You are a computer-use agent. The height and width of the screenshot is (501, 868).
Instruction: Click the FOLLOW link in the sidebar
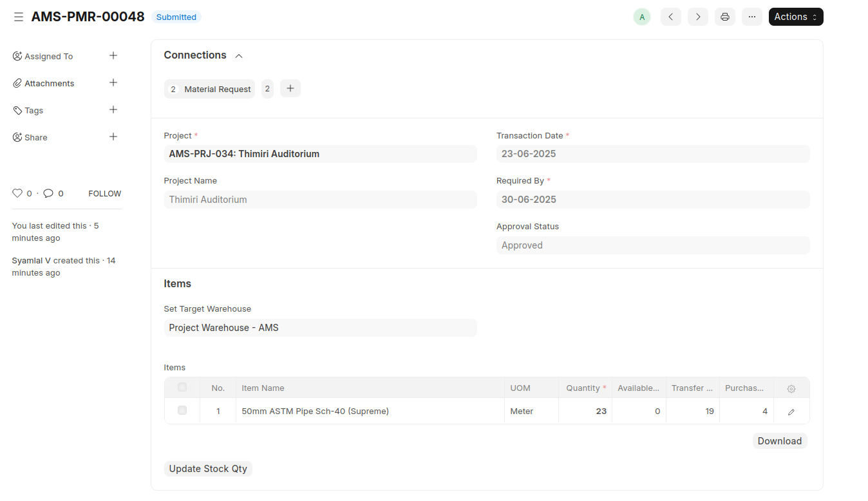click(x=104, y=193)
